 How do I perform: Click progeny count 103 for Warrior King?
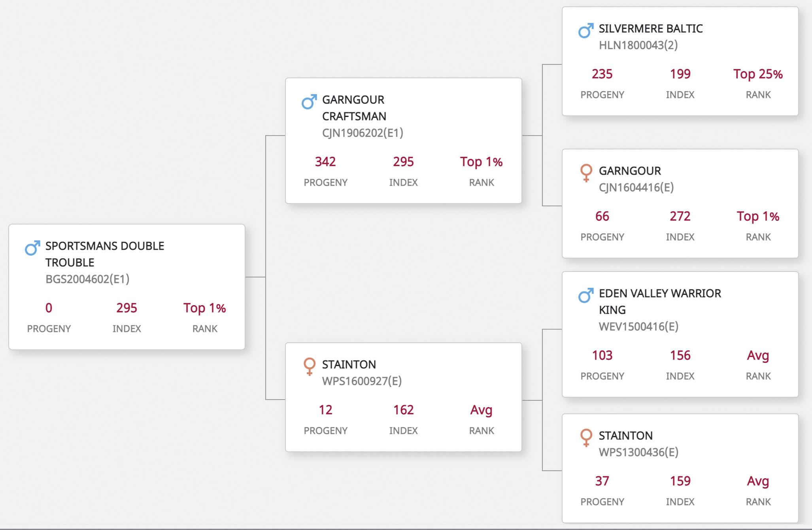click(x=602, y=355)
